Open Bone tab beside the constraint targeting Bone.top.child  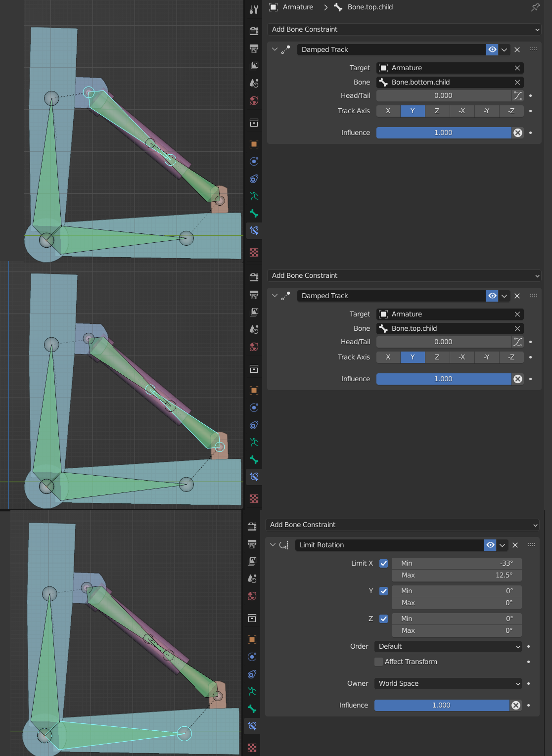pyautogui.click(x=254, y=459)
